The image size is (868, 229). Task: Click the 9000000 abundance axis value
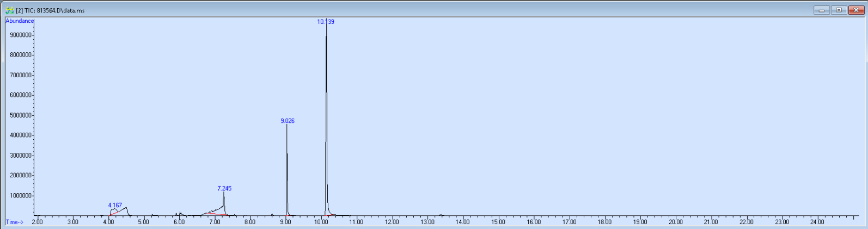click(x=21, y=35)
